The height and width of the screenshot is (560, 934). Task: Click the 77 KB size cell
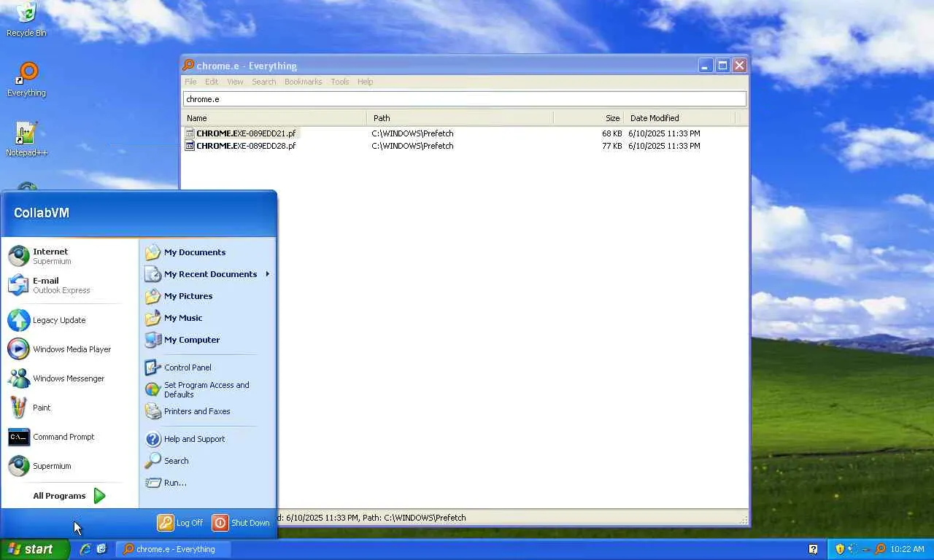click(x=611, y=146)
